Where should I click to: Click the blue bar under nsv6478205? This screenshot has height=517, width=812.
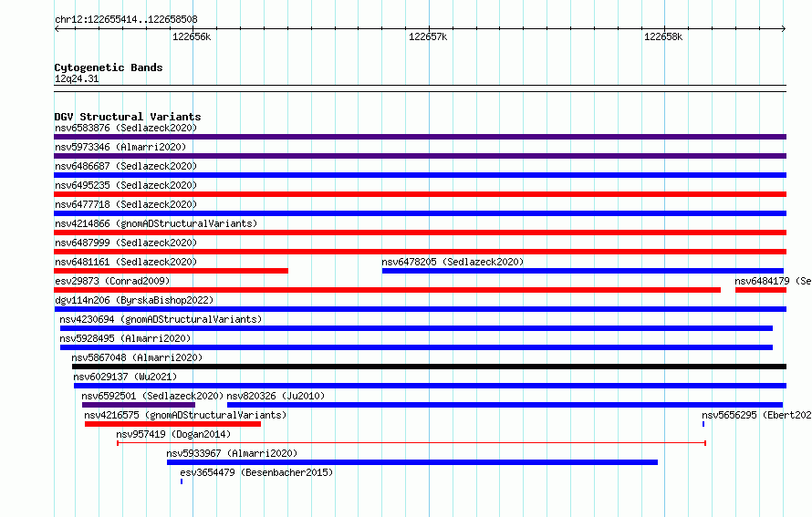point(583,271)
